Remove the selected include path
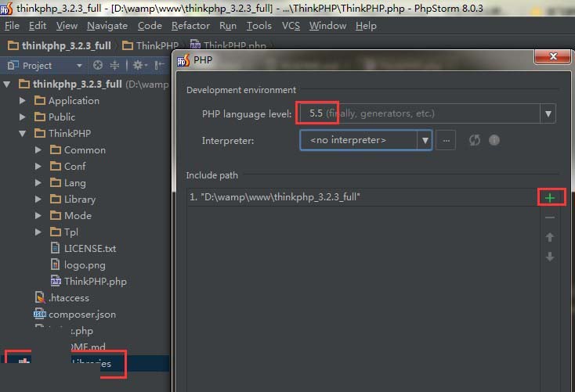 (x=550, y=218)
